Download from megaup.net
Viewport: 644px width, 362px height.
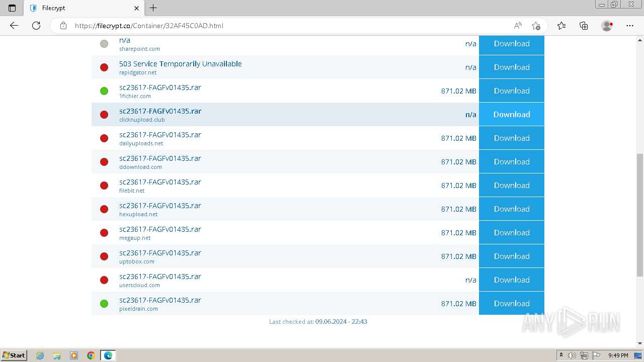tap(512, 233)
